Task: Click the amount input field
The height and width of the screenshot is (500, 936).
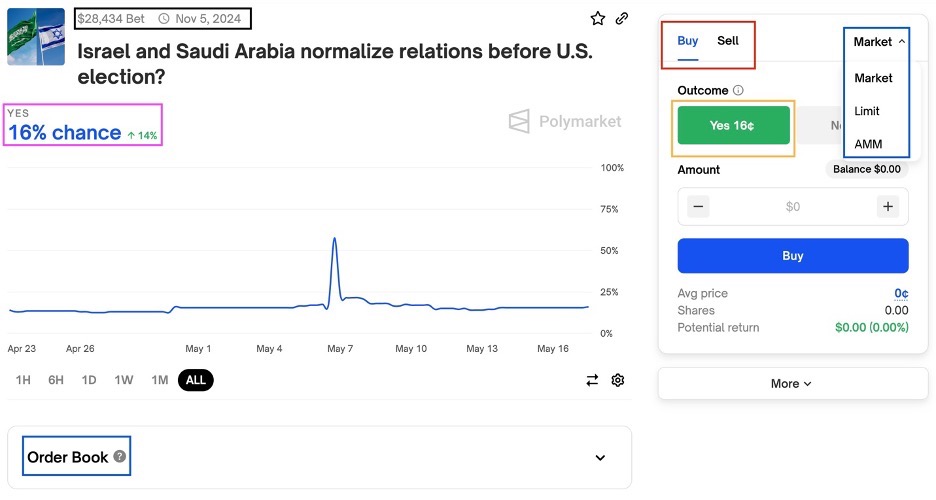Action: point(793,207)
